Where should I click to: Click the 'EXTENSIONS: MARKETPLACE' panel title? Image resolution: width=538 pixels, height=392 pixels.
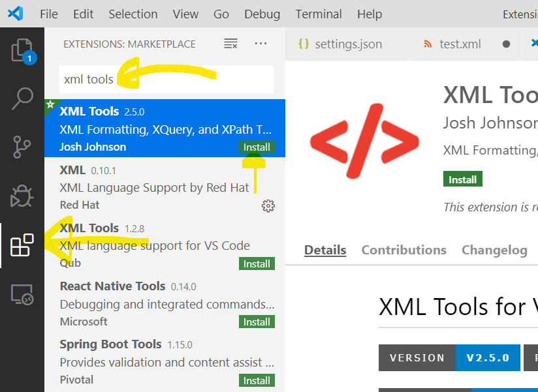[129, 44]
